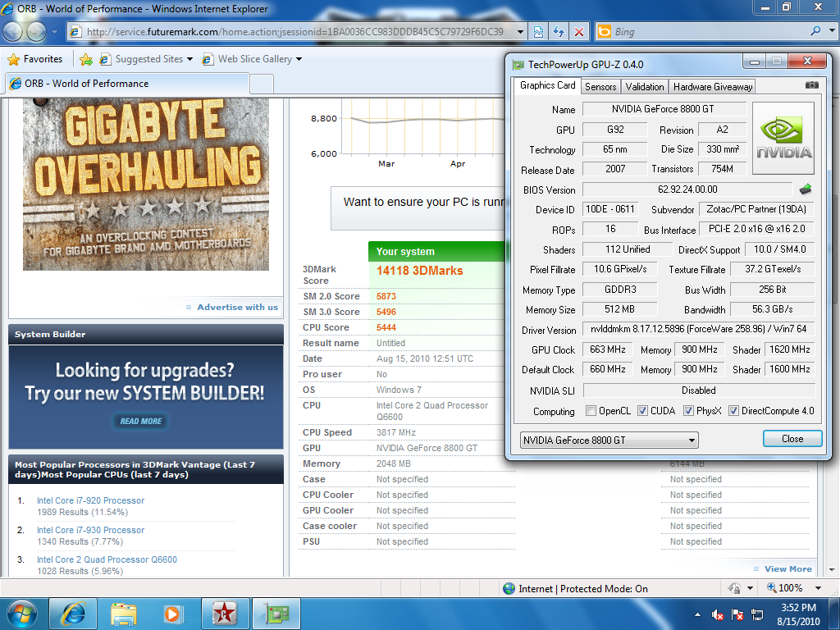Select the ORB - World of Performance tab
Image resolution: width=840 pixels, height=630 pixels.
coord(127,84)
